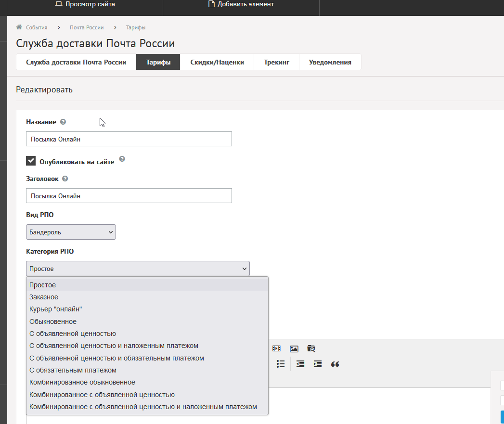This screenshot has height=424, width=504.
Task: Pick Комбинированное с объявленной ценностью и наложенным платежом
Action: [147, 407]
